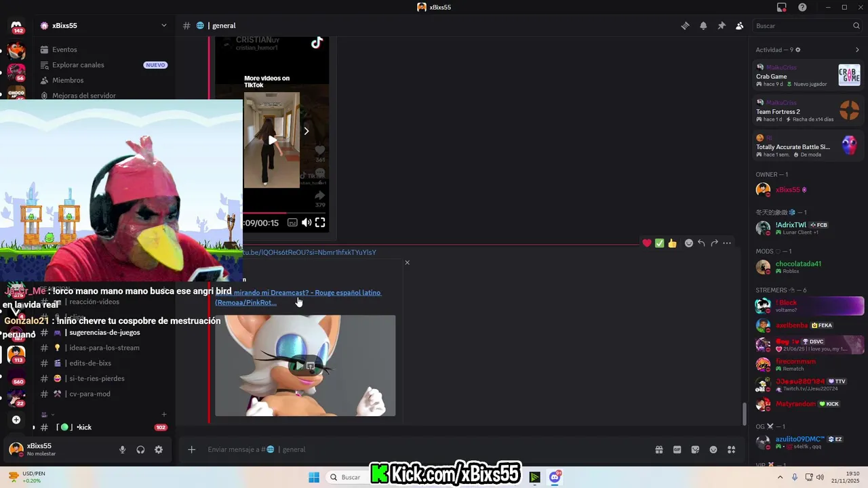Enter fullscreen on the TikTok player

click(x=320, y=222)
